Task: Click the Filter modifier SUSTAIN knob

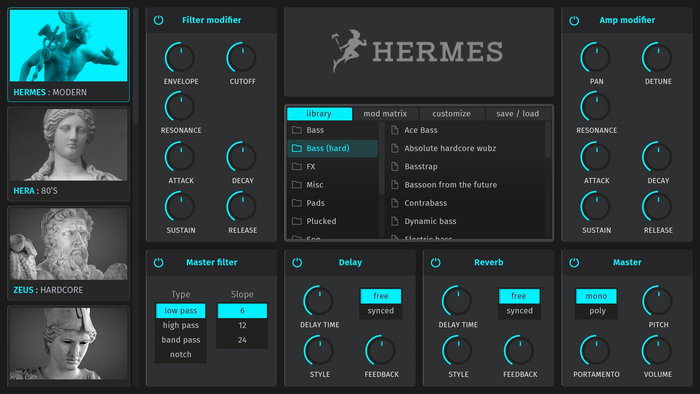Action: (180, 207)
